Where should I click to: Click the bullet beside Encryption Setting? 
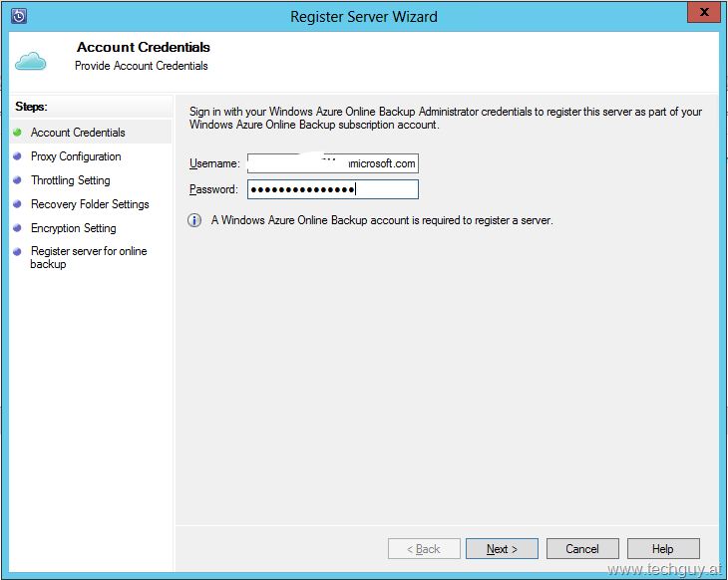coord(17,228)
